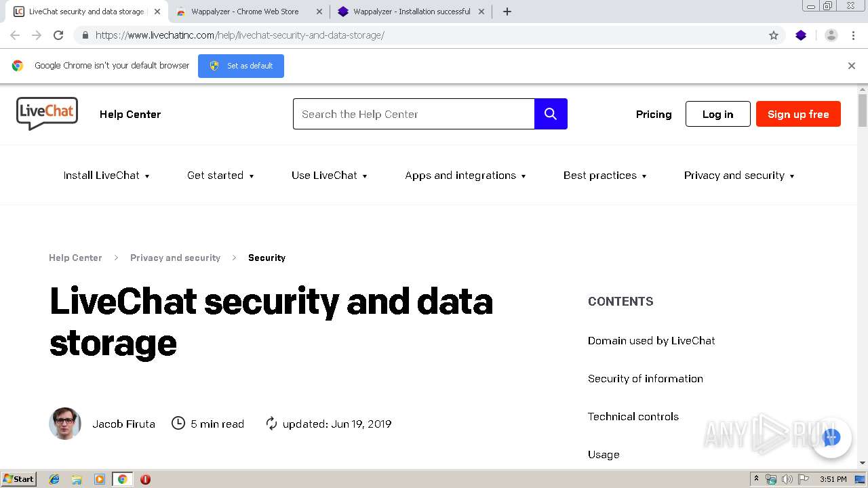Open the Wappalyzer extension icon
This screenshot has width=868, height=488.
click(x=801, y=35)
